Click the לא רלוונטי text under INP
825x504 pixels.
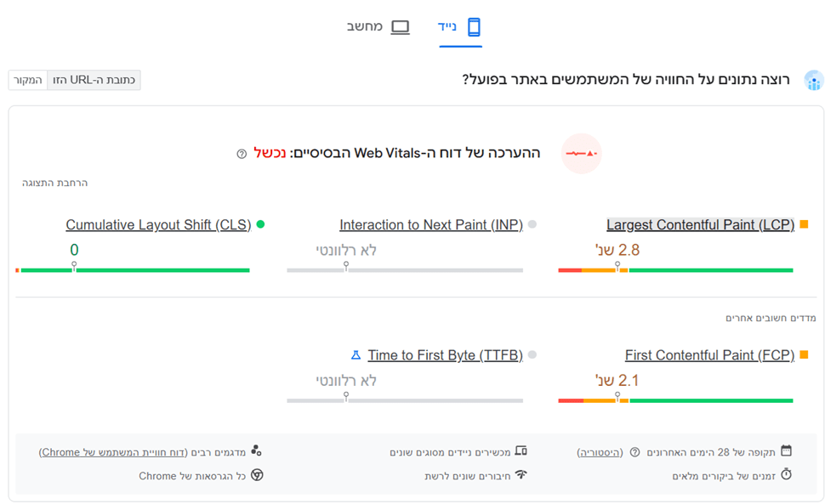point(346,250)
